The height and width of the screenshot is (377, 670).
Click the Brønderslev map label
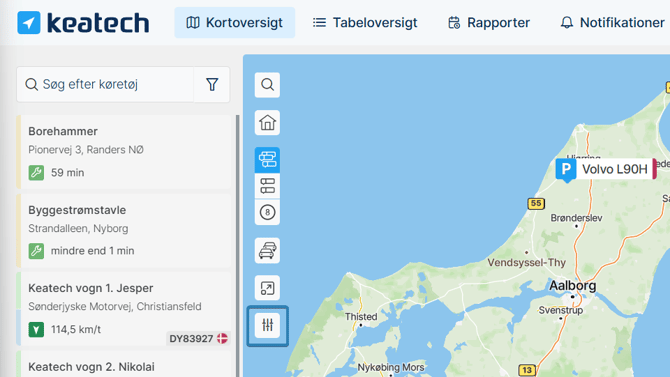click(x=576, y=218)
